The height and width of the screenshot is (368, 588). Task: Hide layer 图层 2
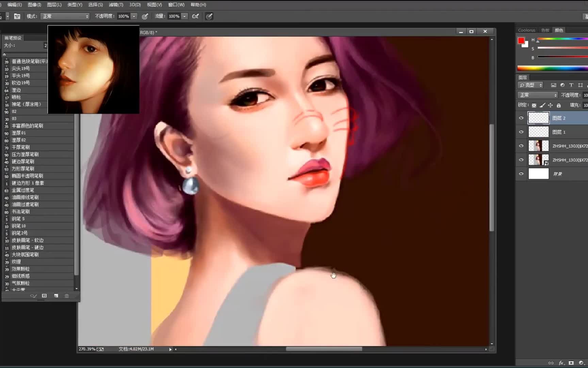[x=521, y=118]
